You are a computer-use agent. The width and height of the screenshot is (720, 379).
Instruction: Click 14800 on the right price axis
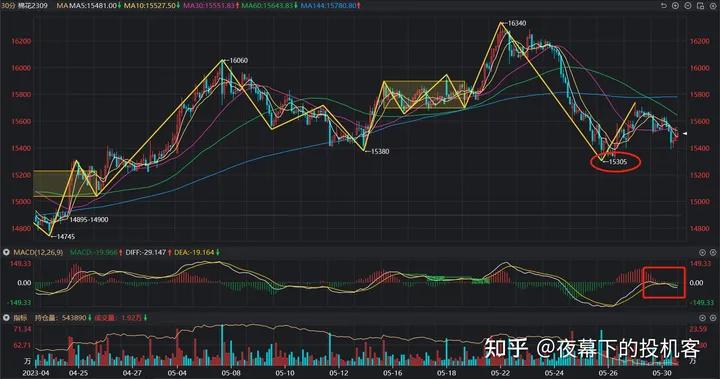point(699,228)
